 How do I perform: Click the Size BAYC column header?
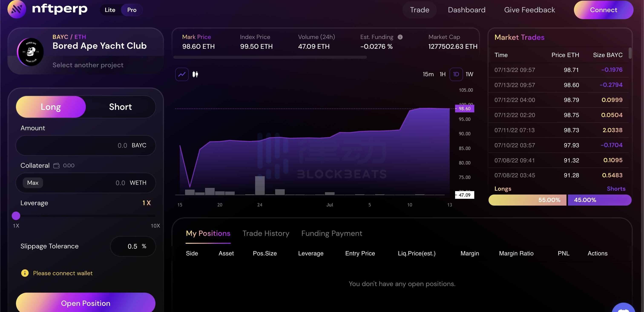[x=608, y=55]
